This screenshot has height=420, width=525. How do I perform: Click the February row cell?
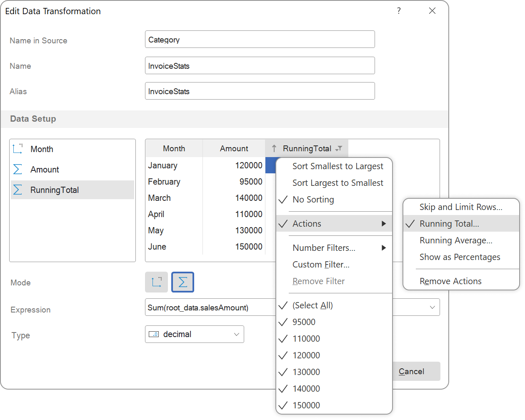pyautogui.click(x=174, y=182)
